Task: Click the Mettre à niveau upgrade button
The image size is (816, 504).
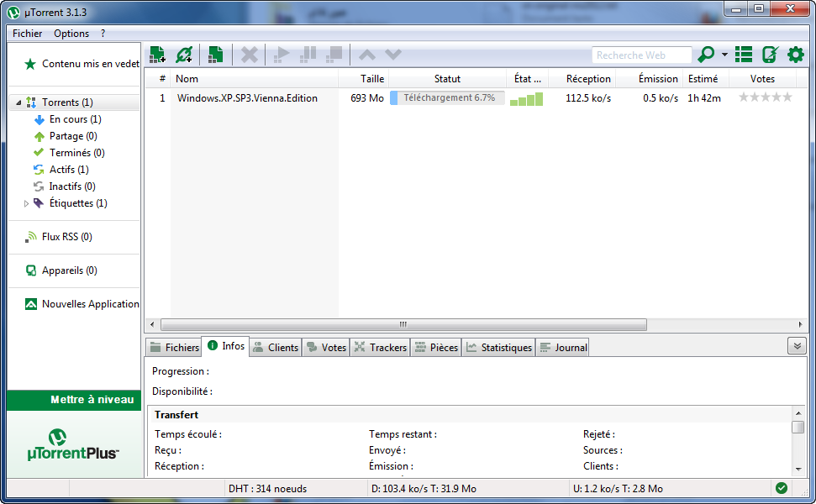Action: tap(74, 400)
